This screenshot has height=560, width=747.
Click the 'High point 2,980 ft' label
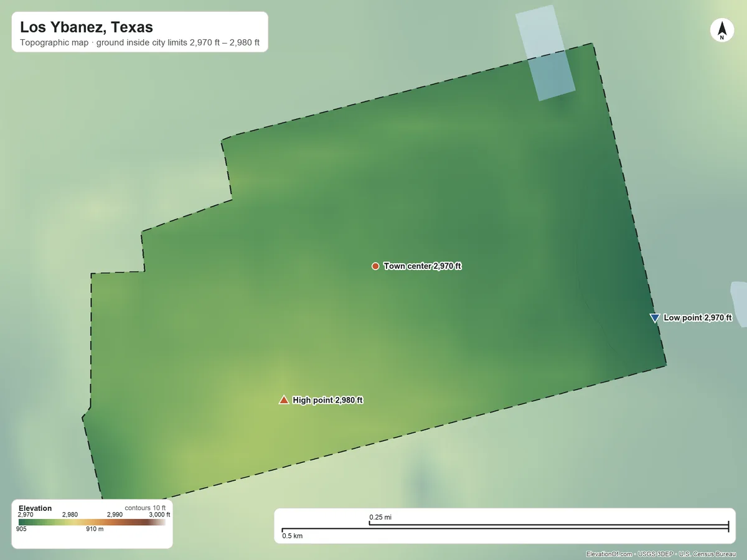tap(327, 400)
